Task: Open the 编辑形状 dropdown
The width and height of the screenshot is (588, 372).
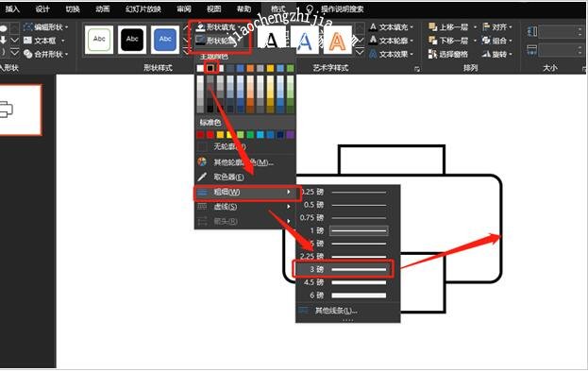Action: tap(46, 27)
